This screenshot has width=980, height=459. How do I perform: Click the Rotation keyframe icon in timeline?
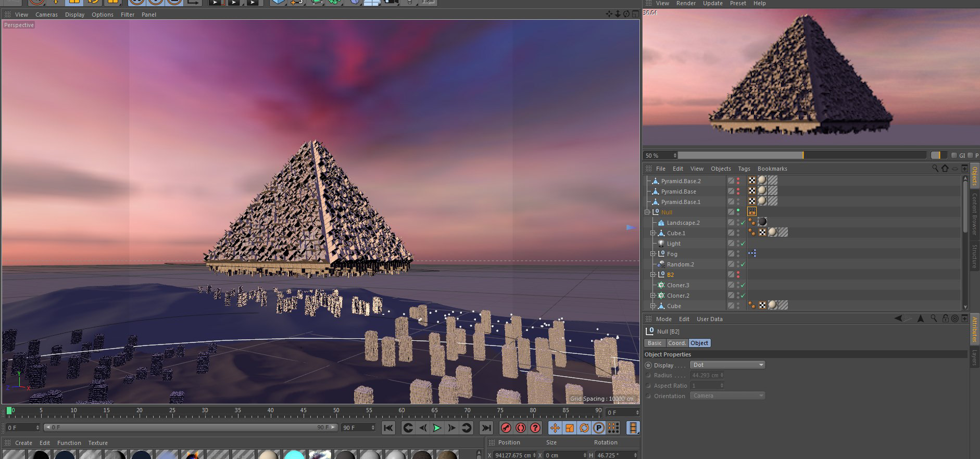point(584,428)
